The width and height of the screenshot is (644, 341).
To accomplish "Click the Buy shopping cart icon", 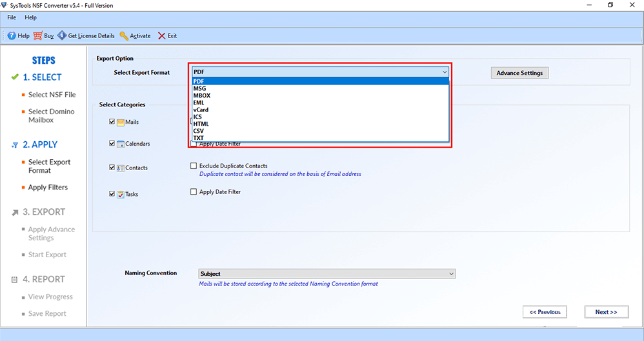I will point(38,35).
